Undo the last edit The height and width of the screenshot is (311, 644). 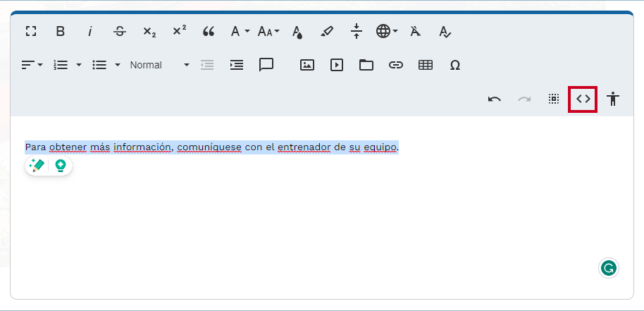coord(494,99)
